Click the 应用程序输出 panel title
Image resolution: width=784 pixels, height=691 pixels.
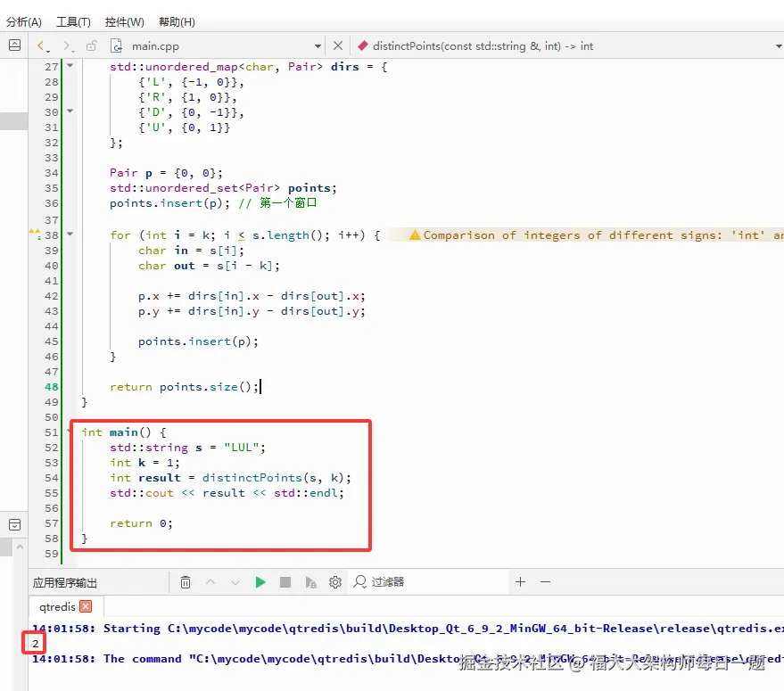pos(65,582)
